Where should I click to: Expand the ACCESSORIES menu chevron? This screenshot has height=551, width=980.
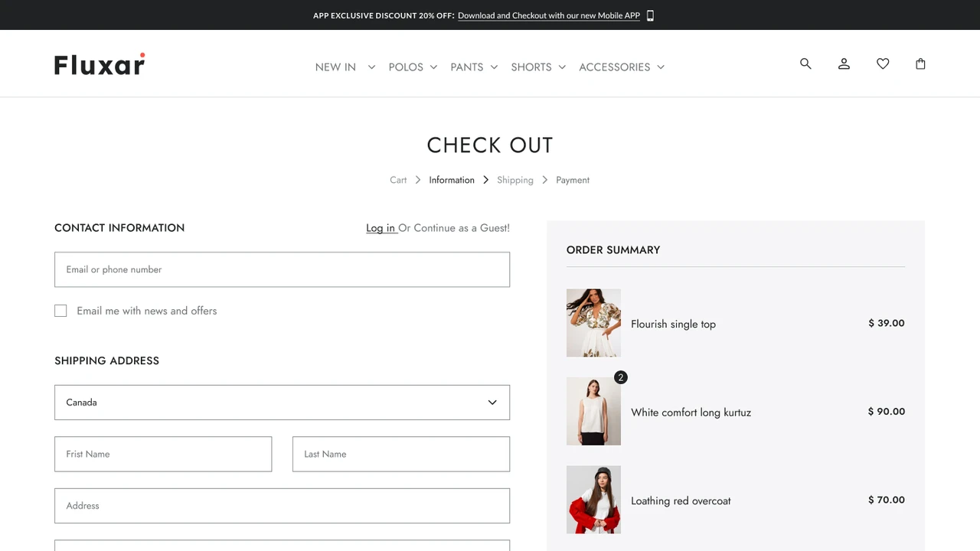click(661, 67)
